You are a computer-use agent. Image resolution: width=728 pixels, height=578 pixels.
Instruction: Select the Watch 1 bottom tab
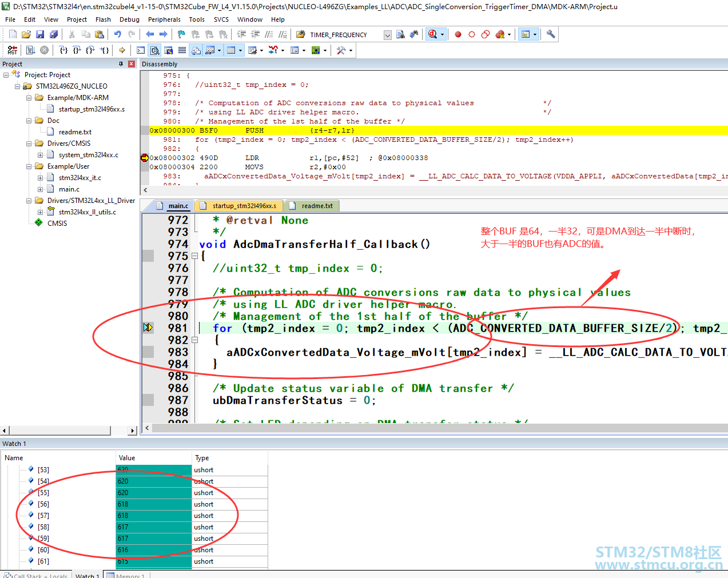87,575
